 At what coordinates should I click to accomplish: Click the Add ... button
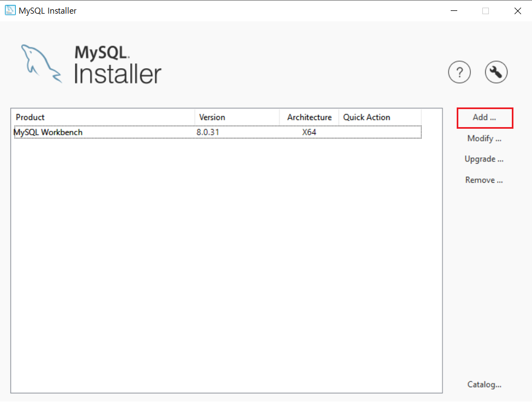tap(485, 118)
